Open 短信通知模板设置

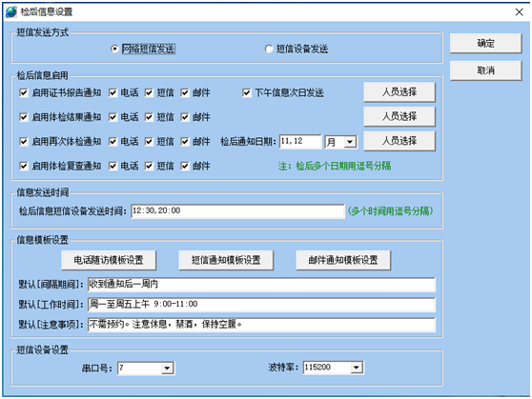(x=226, y=260)
